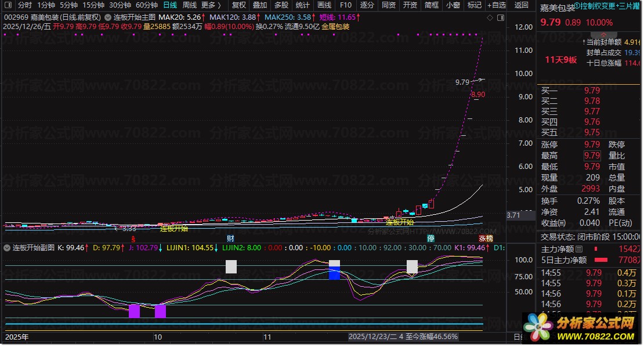Toggle the sidebar panel icon at top-left
This screenshot has height=346, width=644.
(x=8, y=5)
